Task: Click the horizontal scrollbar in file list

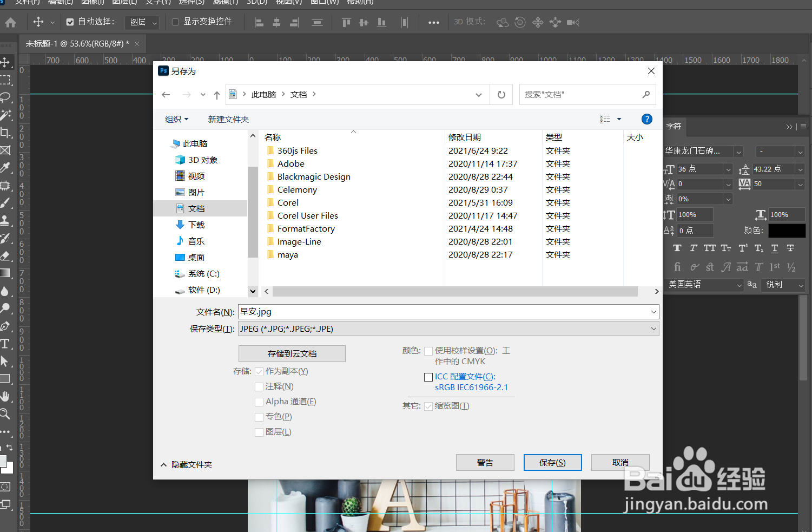Action: 455,291
